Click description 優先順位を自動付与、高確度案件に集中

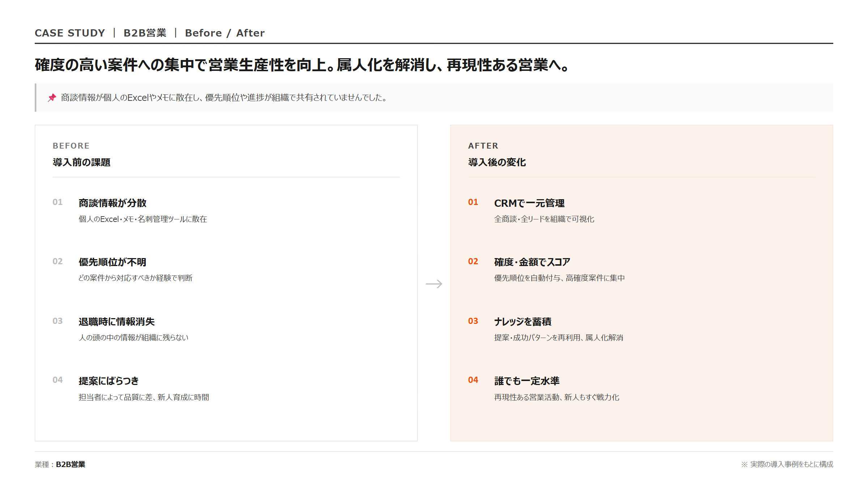559,278
